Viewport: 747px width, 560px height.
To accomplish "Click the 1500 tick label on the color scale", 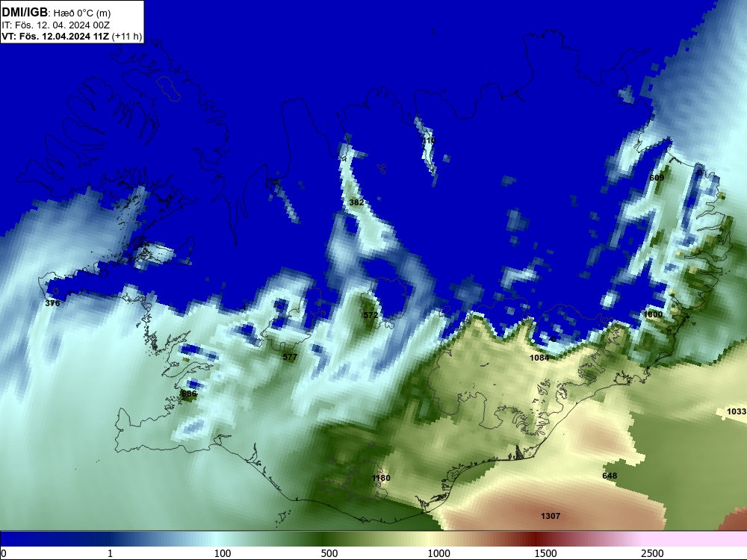I will 545,553.
